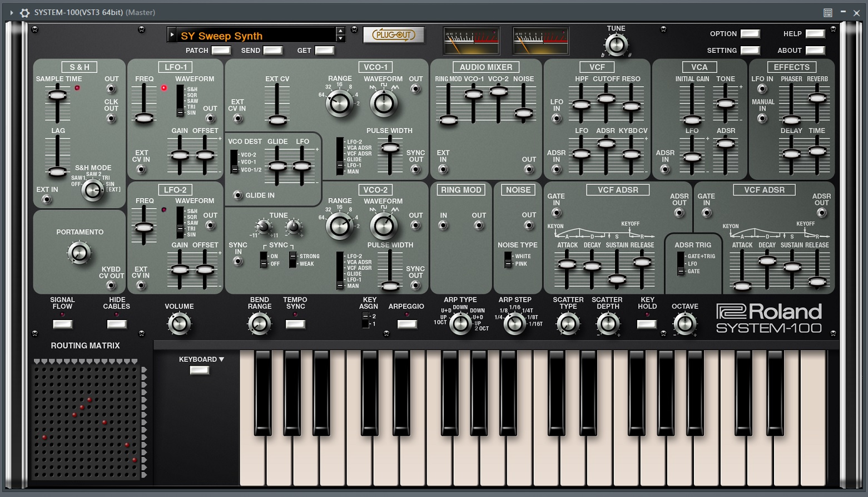Click the TUNE knob
The height and width of the screenshot is (497, 868).
[616, 45]
